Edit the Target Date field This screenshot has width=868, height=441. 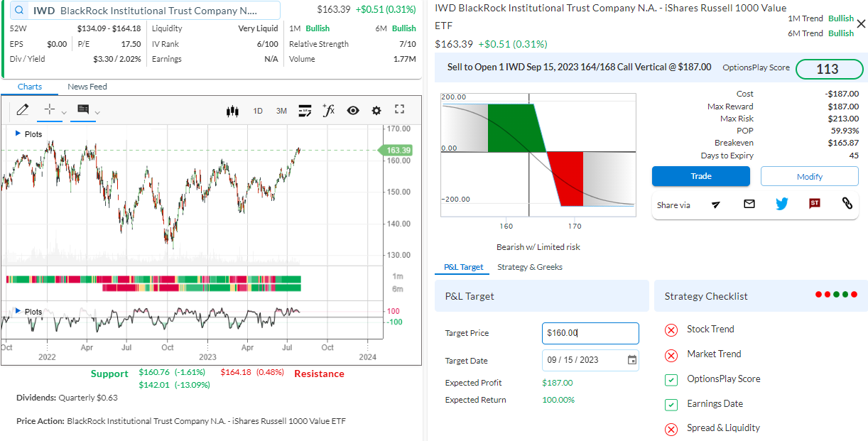[590, 360]
